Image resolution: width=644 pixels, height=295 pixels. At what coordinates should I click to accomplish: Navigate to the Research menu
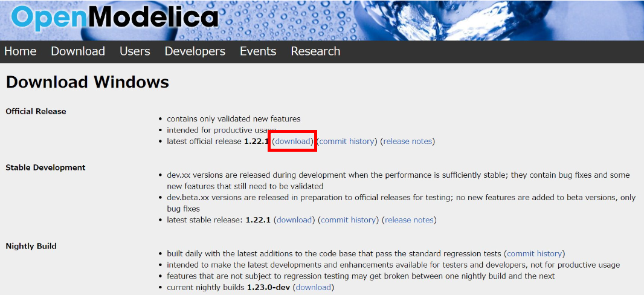click(315, 51)
